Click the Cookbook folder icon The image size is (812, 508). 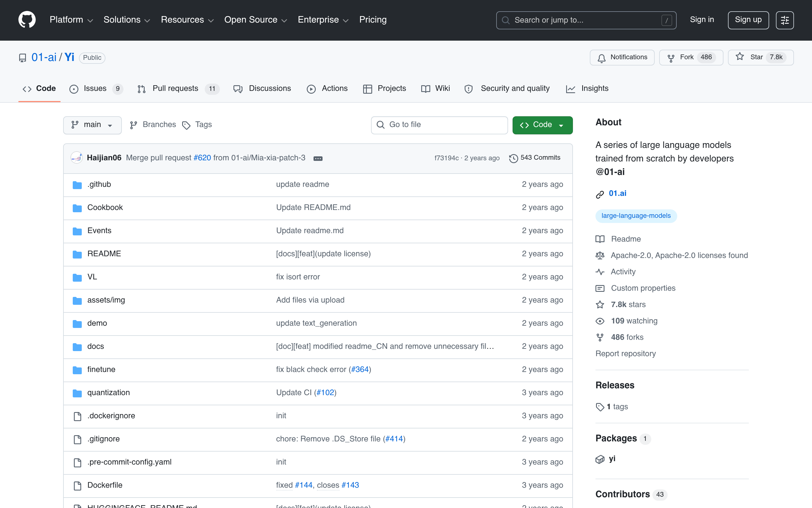click(77, 208)
